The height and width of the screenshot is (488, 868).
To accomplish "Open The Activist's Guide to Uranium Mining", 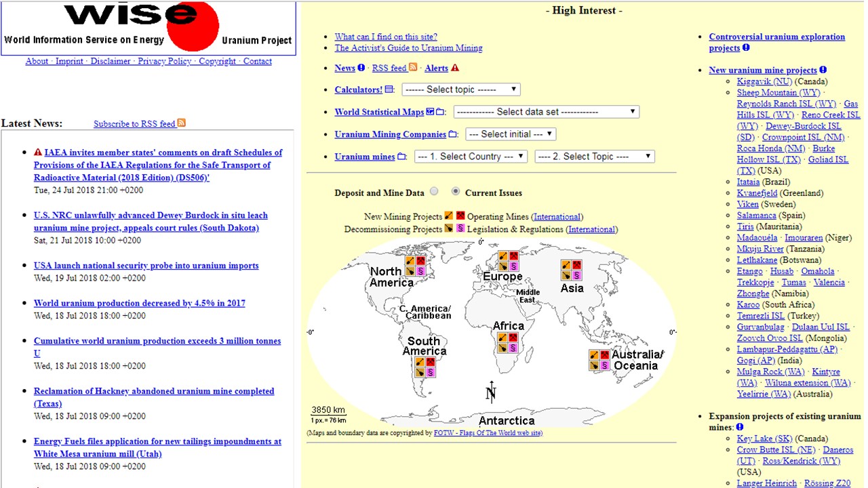I will point(408,48).
